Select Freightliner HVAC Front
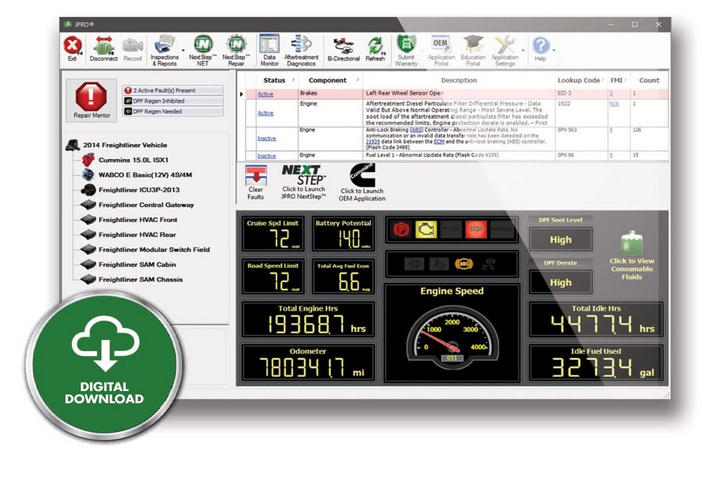 pos(138,220)
